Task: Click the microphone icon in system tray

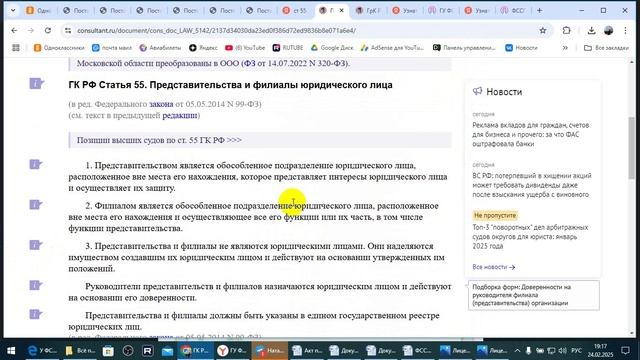Action: 528,351
